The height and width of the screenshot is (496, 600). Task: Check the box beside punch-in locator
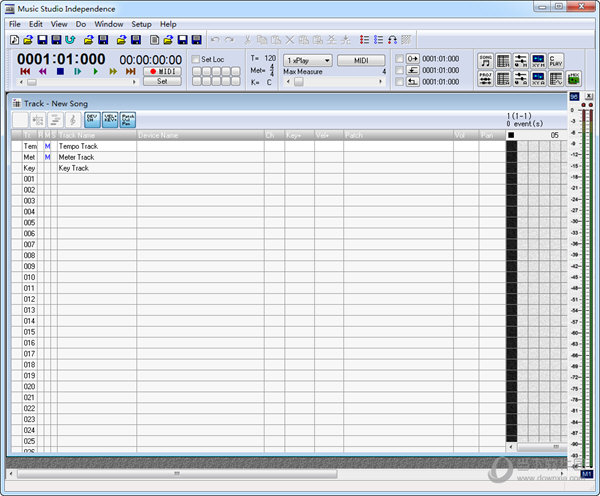pyautogui.click(x=399, y=59)
